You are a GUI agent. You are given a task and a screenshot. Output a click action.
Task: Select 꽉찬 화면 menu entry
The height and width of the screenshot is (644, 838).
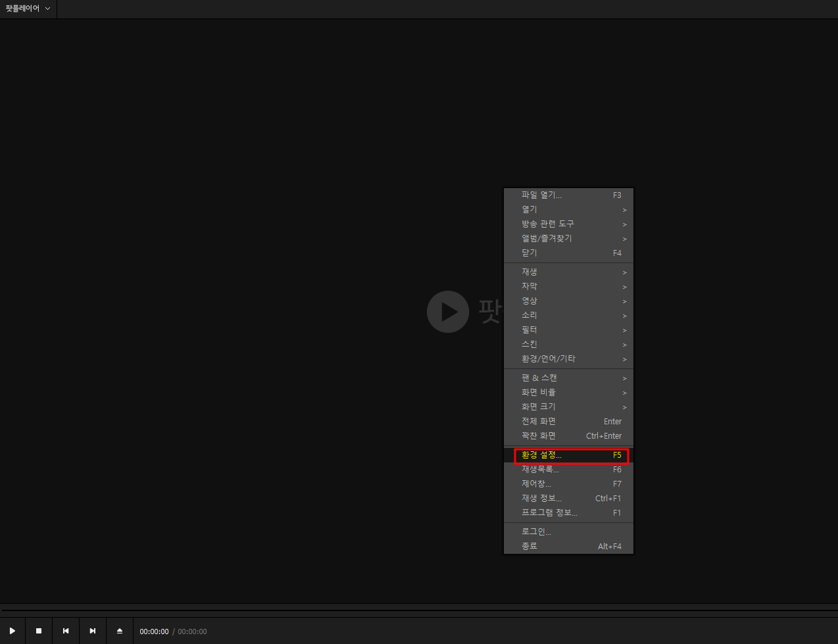click(568, 436)
